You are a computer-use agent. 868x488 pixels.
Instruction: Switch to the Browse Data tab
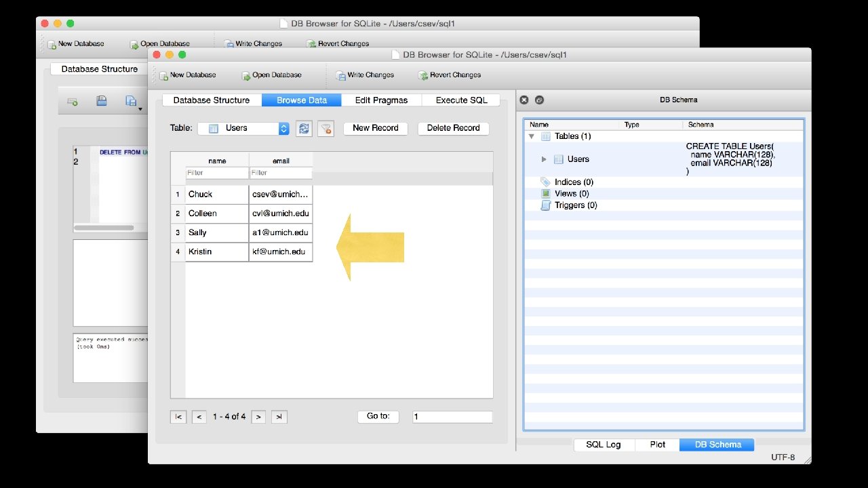pos(302,100)
